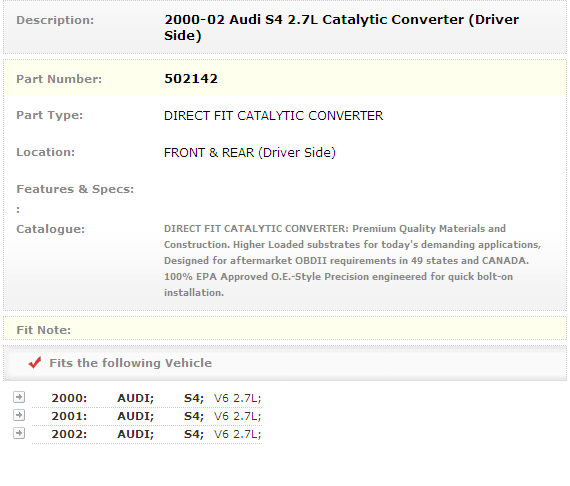Click S4; in the 2001 row
This screenshot has width=570, height=486.
coord(194,416)
